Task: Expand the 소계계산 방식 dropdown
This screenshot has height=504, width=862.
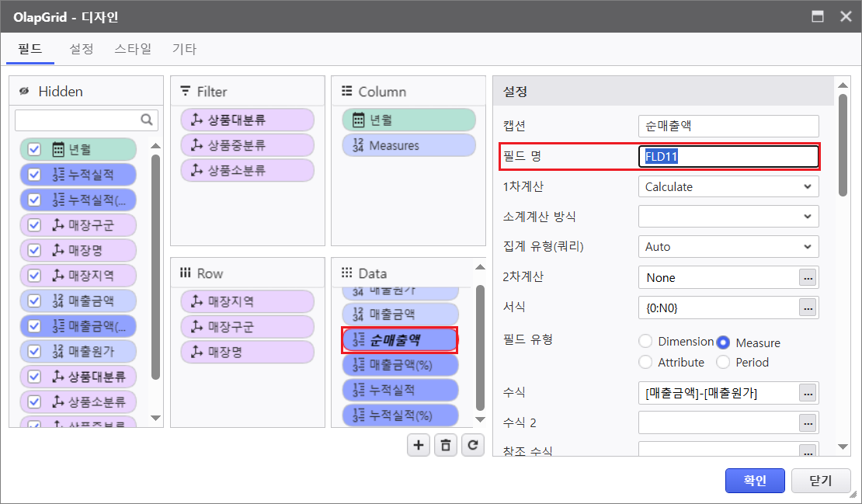Action: [x=728, y=216]
